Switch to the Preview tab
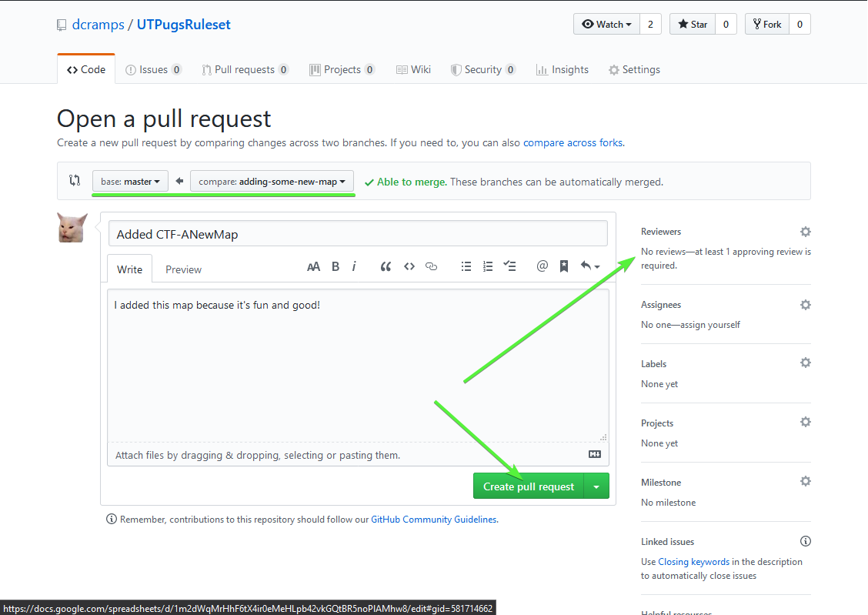This screenshot has height=615, width=868. coord(183,269)
